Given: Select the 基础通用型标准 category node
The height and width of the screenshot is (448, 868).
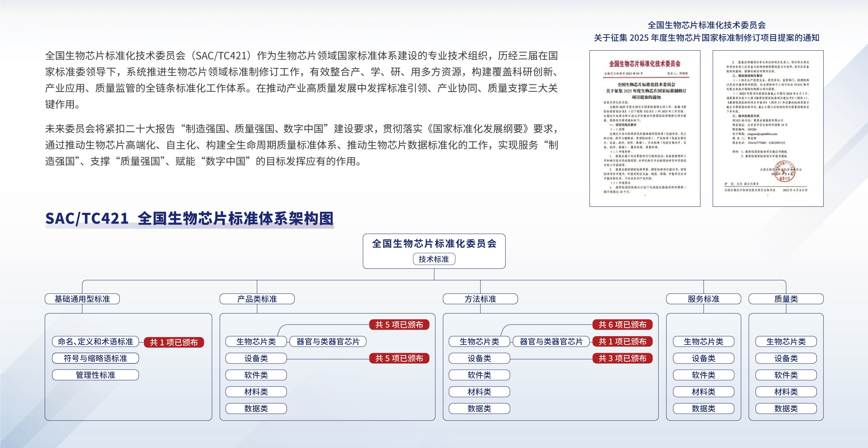Looking at the screenshot, I should [82, 299].
